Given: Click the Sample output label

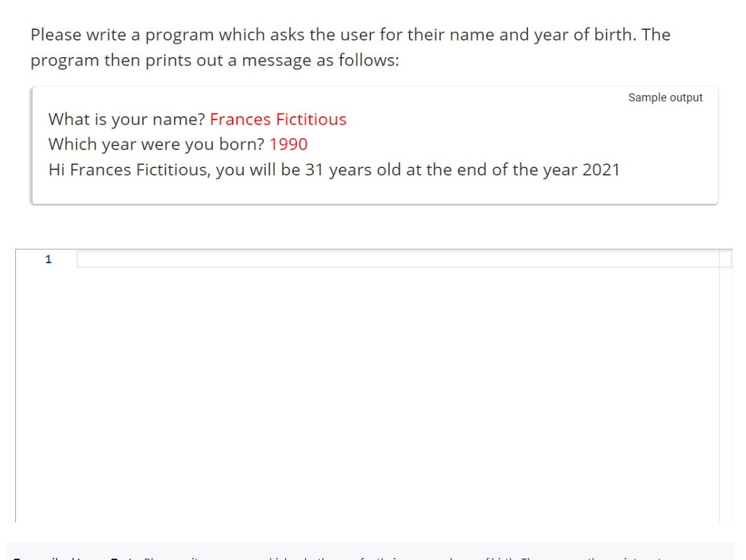Looking at the screenshot, I should pyautogui.click(x=666, y=97).
